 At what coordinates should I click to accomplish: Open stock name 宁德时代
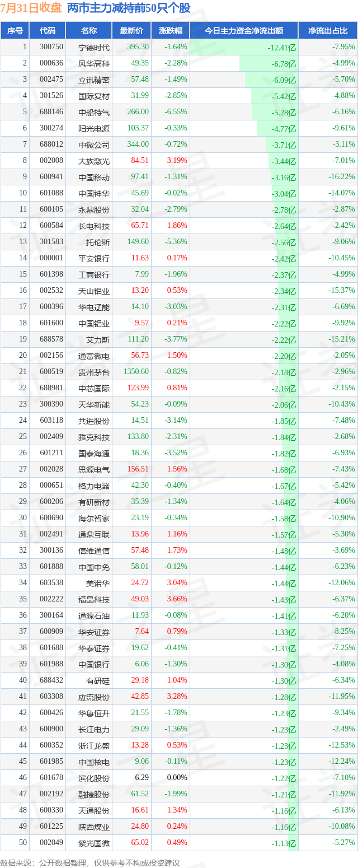[x=94, y=48]
